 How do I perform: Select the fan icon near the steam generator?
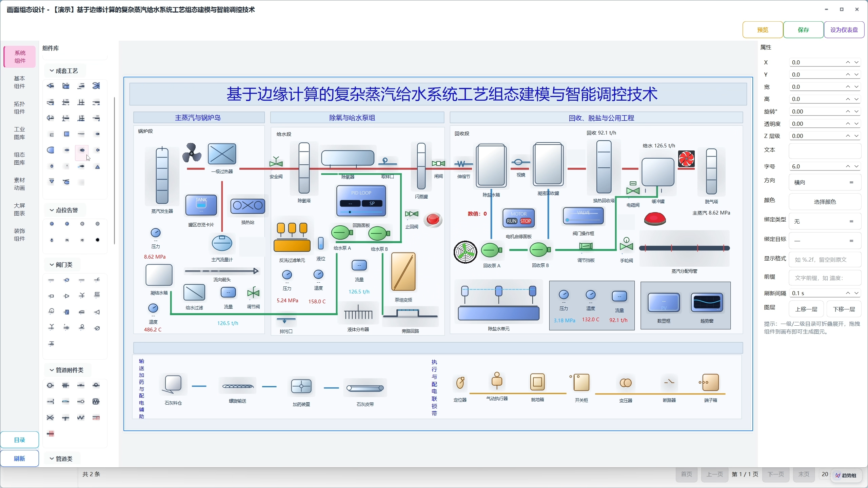coord(192,153)
